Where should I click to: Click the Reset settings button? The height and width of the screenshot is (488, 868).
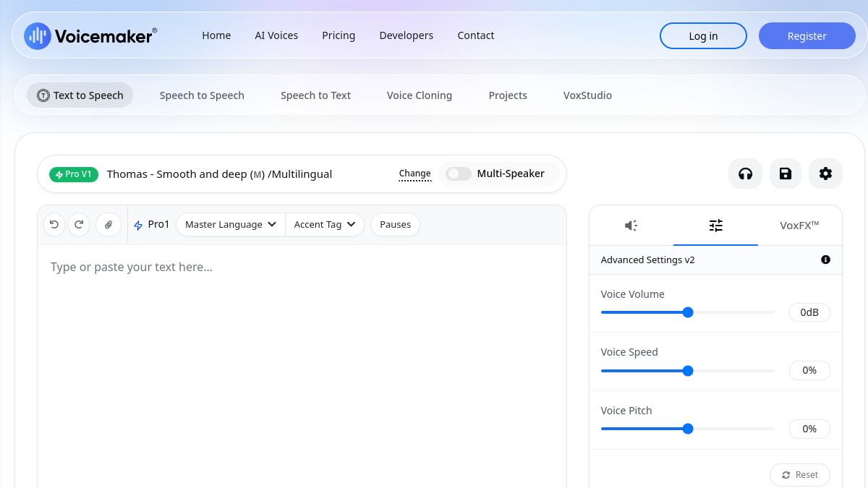click(800, 475)
